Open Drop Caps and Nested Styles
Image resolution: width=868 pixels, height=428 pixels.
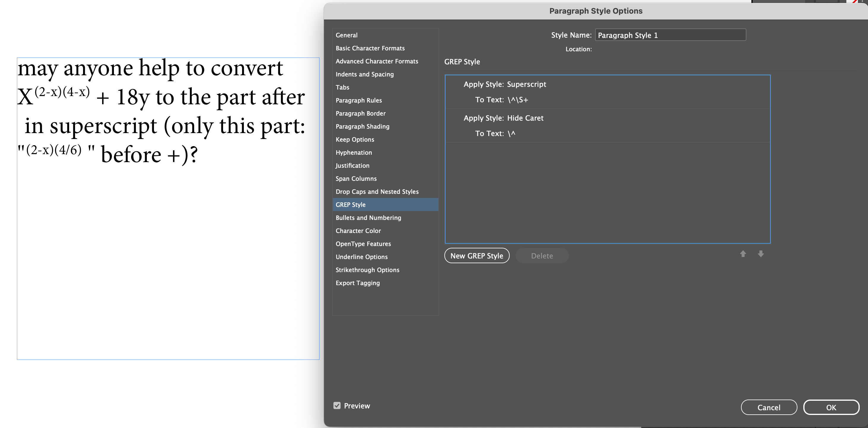tap(377, 191)
